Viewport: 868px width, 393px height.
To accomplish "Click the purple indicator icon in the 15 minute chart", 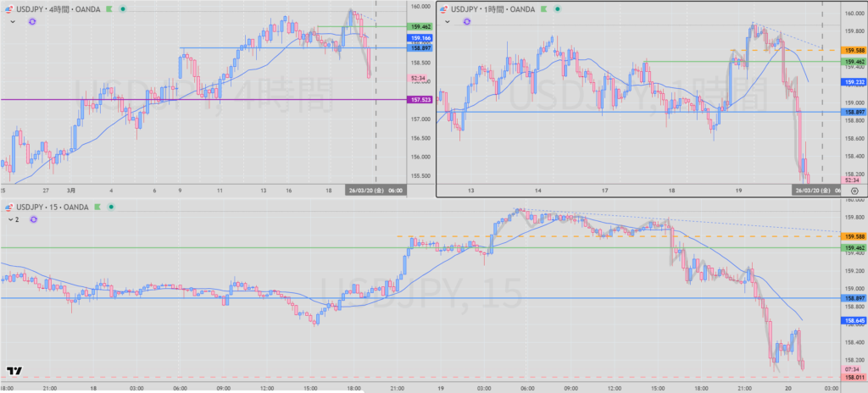I will [x=33, y=219].
